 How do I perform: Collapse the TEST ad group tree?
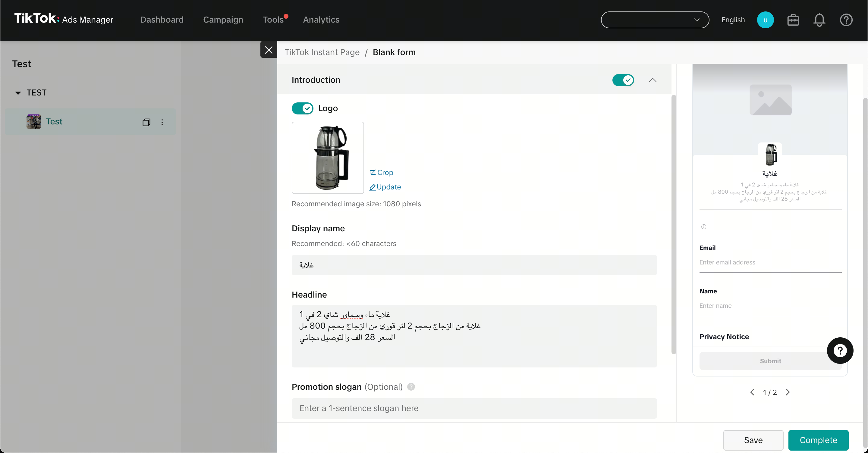(x=18, y=93)
